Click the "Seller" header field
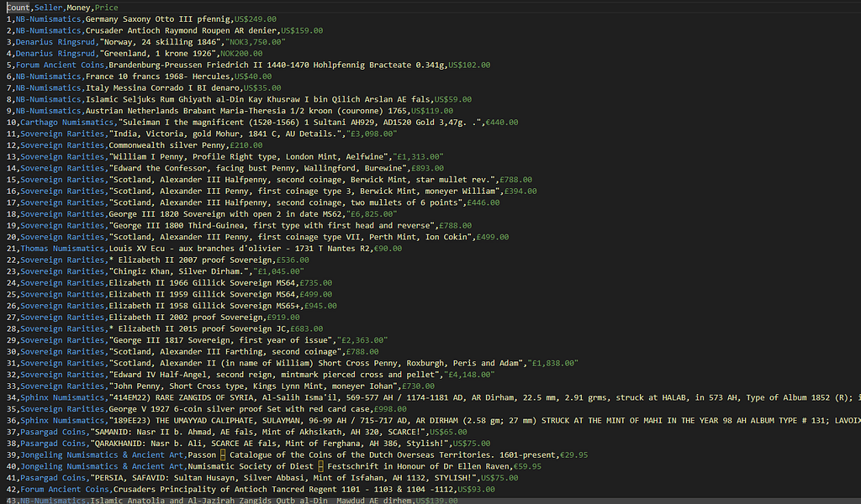861x504 pixels. [48, 8]
